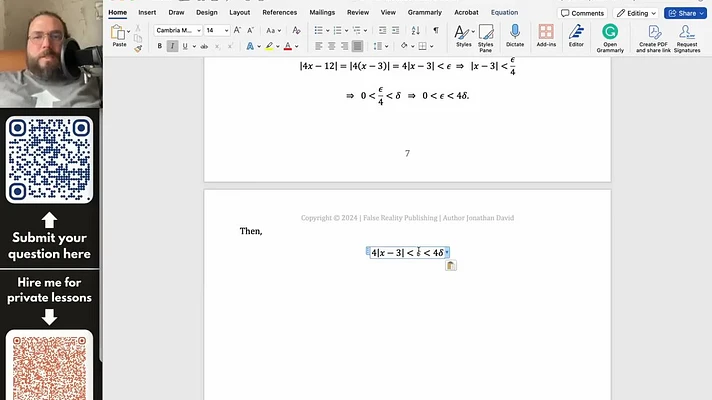Expand the borders dropdown arrow
This screenshot has width=712, height=400.
(431, 46)
